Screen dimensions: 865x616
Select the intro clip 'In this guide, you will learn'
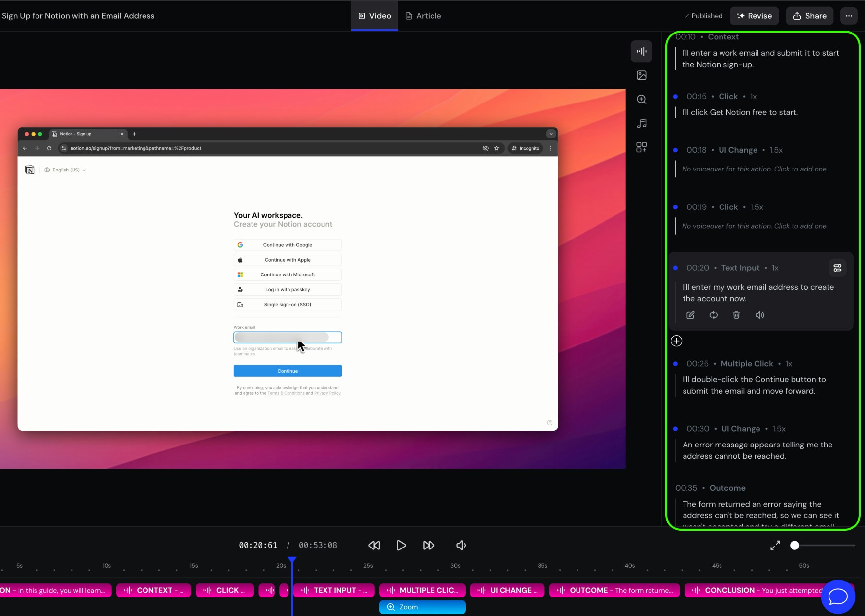pyautogui.click(x=56, y=590)
